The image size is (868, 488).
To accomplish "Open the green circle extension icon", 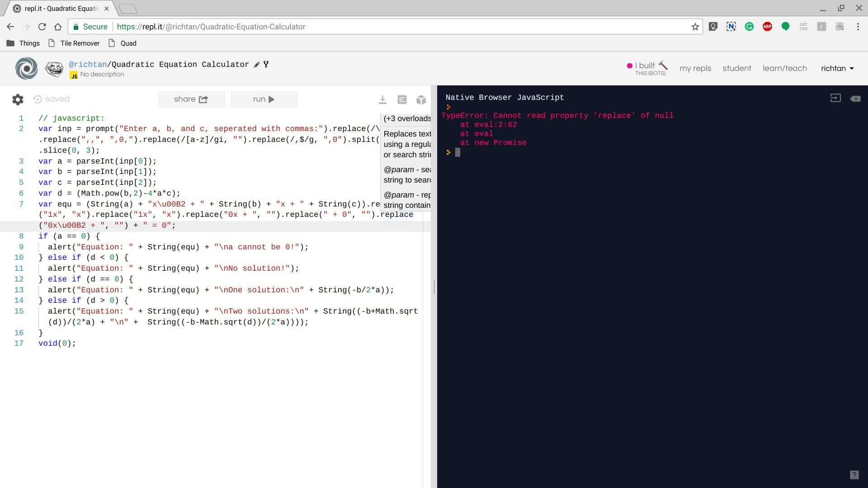I will click(x=785, y=27).
